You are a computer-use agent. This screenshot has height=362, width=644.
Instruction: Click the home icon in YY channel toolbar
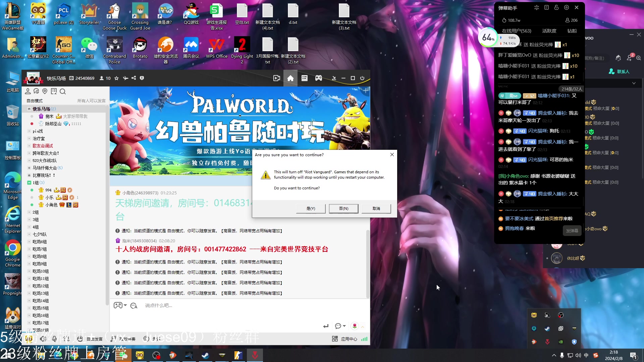(x=290, y=78)
